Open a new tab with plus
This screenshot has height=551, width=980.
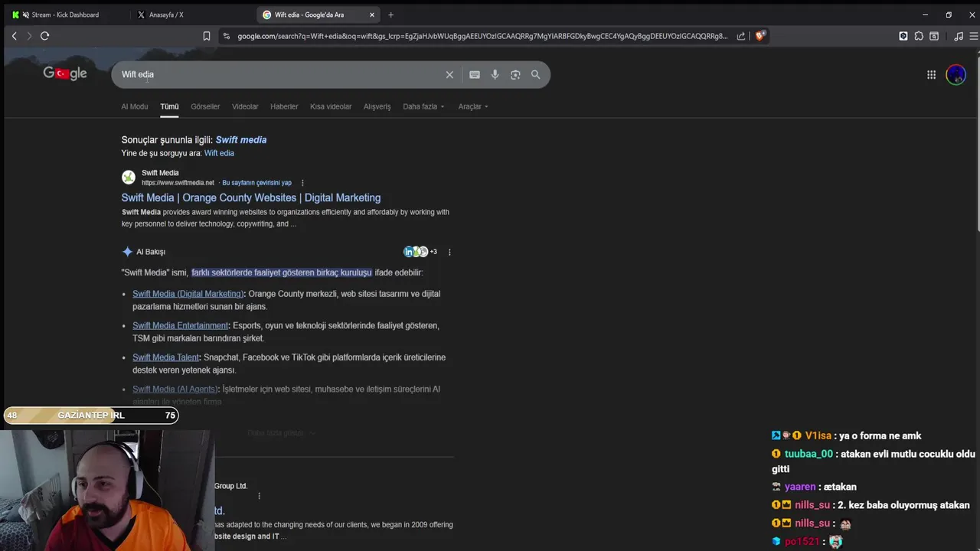coord(390,15)
